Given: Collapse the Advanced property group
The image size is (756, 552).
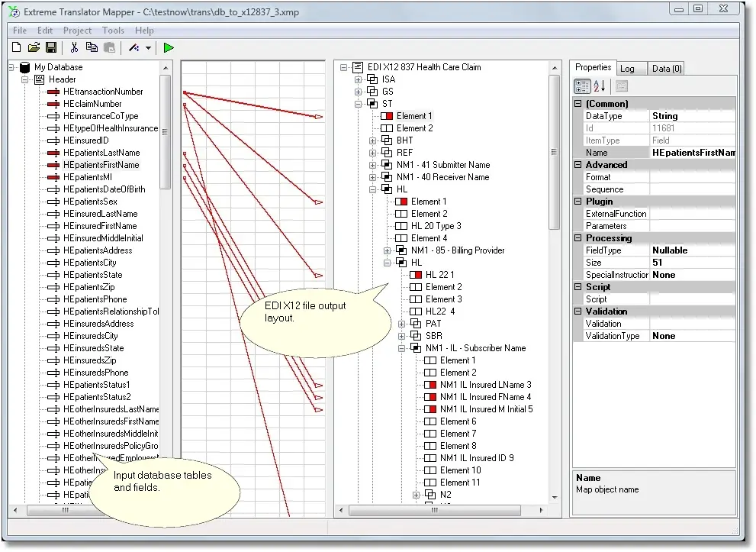Looking at the screenshot, I should [578, 165].
